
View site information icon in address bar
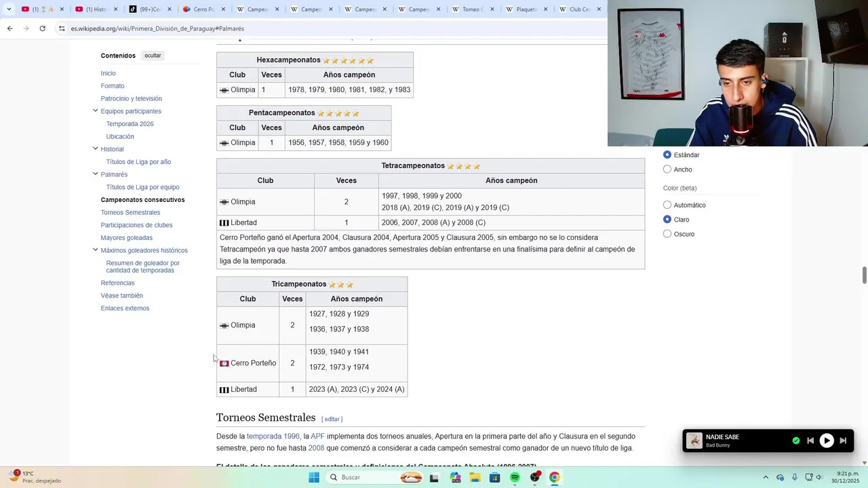coord(62,28)
